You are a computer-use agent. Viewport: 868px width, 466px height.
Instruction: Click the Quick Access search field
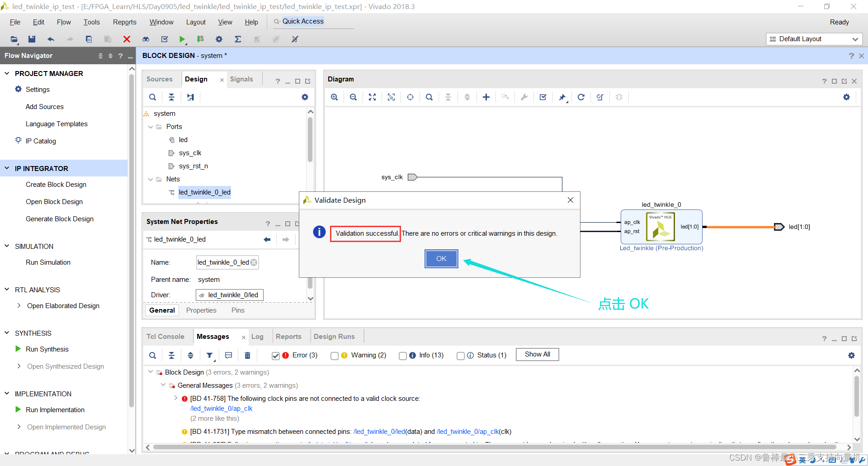coord(313,21)
